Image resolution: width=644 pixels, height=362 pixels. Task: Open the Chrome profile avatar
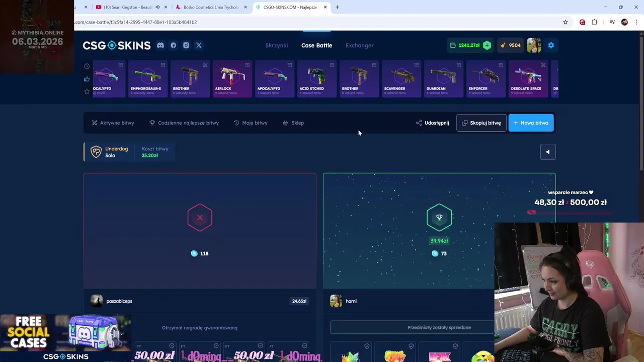[x=624, y=22]
